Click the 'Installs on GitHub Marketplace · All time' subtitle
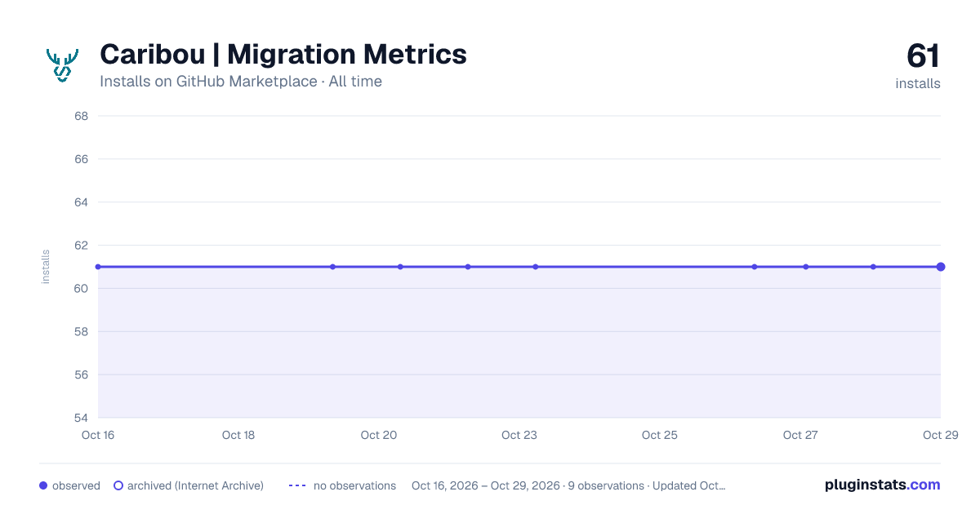 241,82
